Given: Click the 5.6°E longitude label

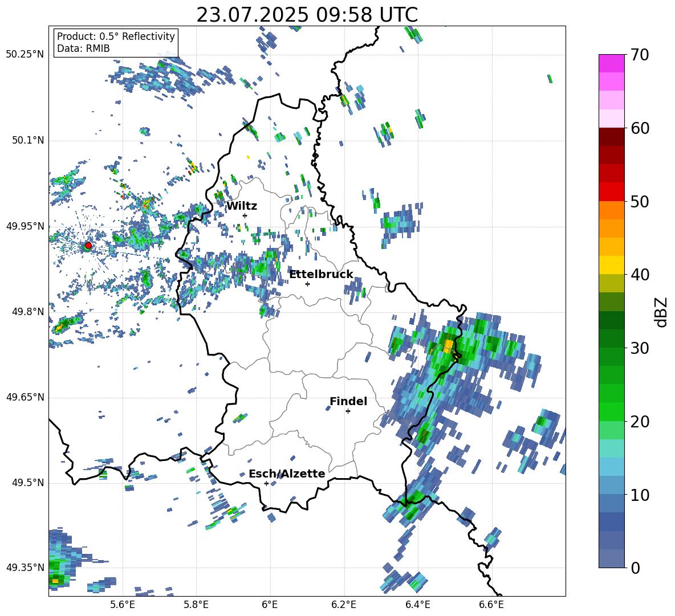Looking at the screenshot, I should pyautogui.click(x=123, y=605).
